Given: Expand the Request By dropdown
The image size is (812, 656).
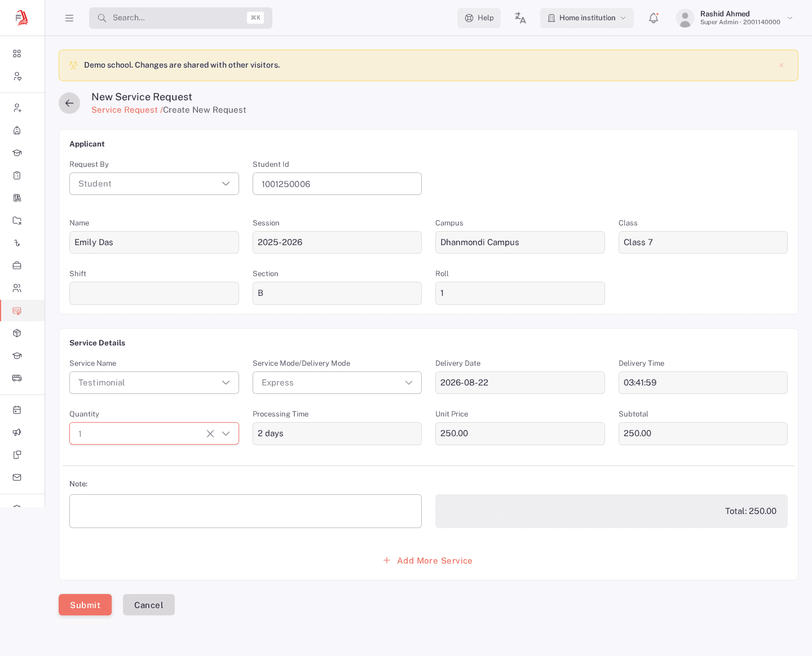Looking at the screenshot, I should 154,184.
